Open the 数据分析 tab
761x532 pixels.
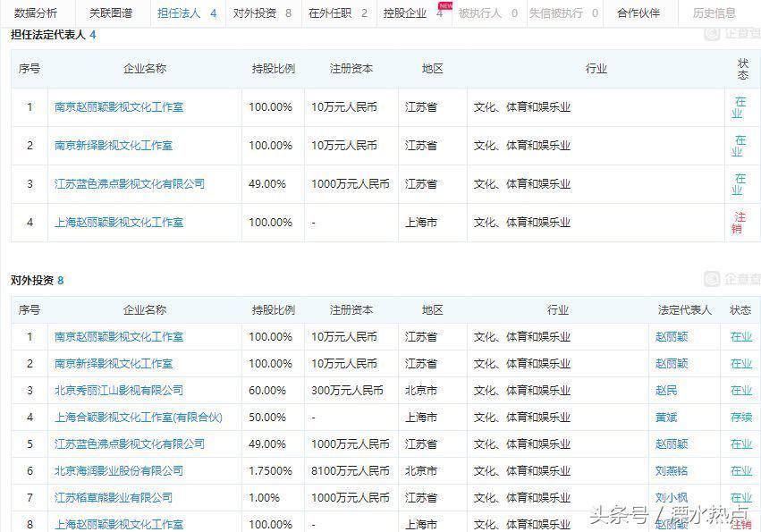pos(36,13)
